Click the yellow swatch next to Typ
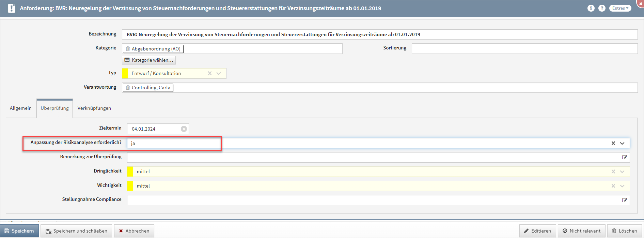The image size is (644, 238). click(125, 73)
